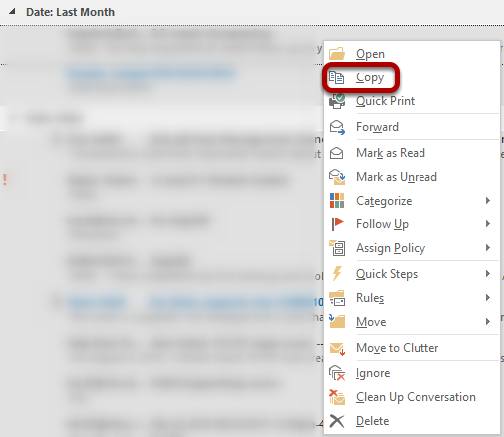This screenshot has height=437, width=504.
Task: Click the Copy pages icon
Action: [x=336, y=77]
